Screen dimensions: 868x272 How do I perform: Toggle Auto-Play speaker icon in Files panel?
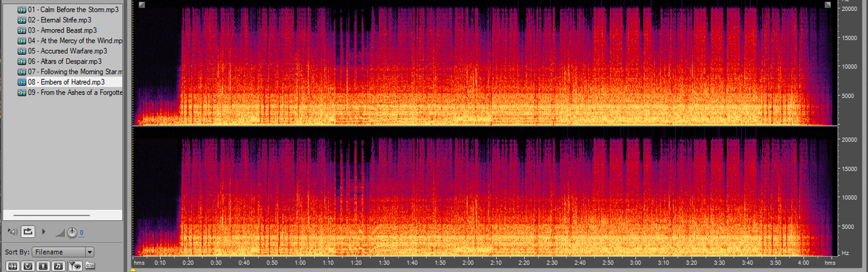click(x=12, y=232)
